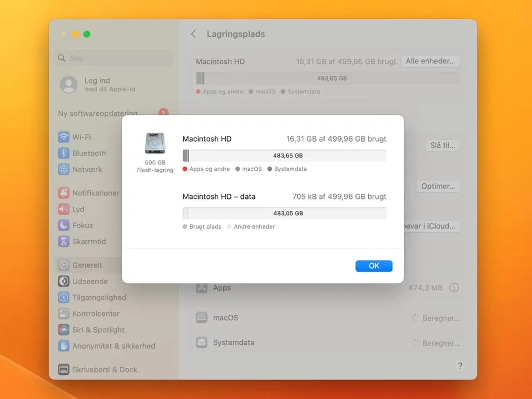Click inside the Søg search field
The width and height of the screenshot is (532, 399).
[113, 58]
